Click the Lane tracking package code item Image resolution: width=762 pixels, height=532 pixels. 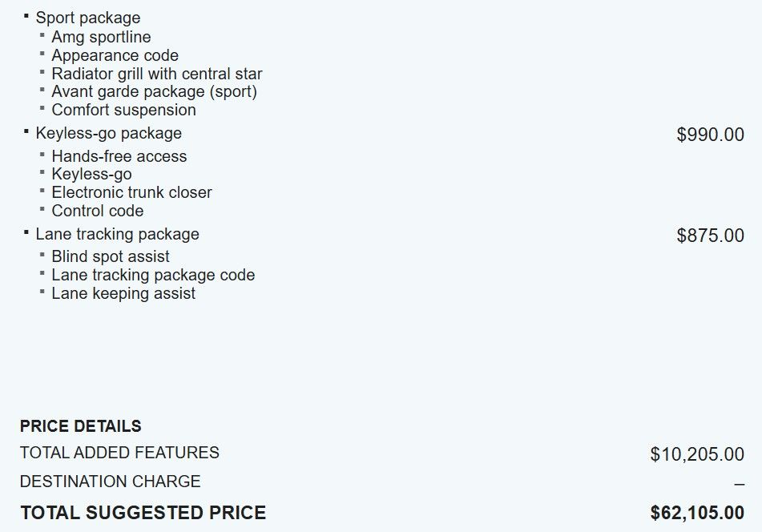coord(153,275)
